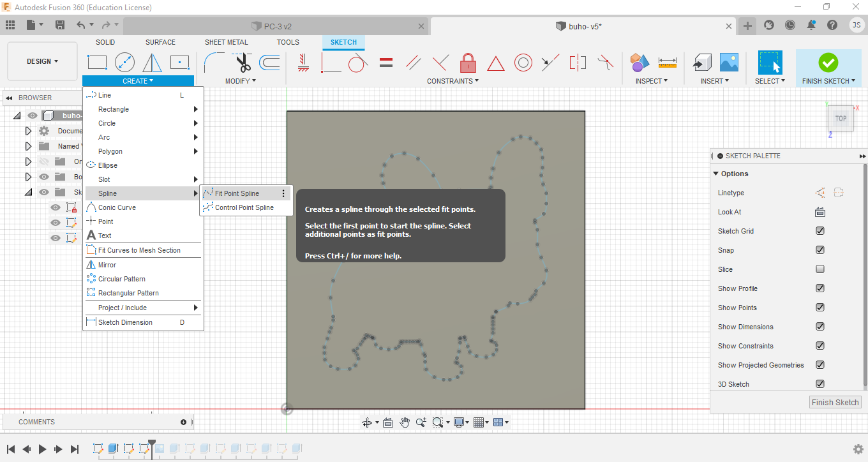Select the Pan hand tool in navigation bar
This screenshot has width=868, height=462.
[x=405, y=422]
